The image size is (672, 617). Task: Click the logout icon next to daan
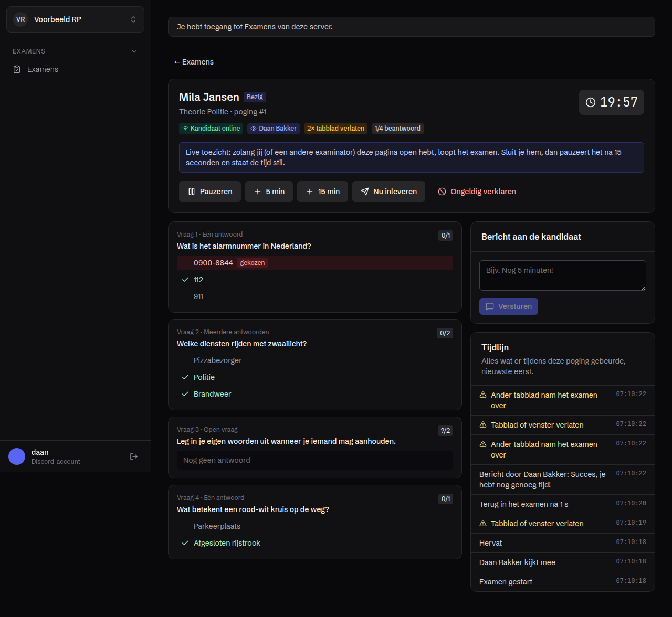pyautogui.click(x=134, y=456)
